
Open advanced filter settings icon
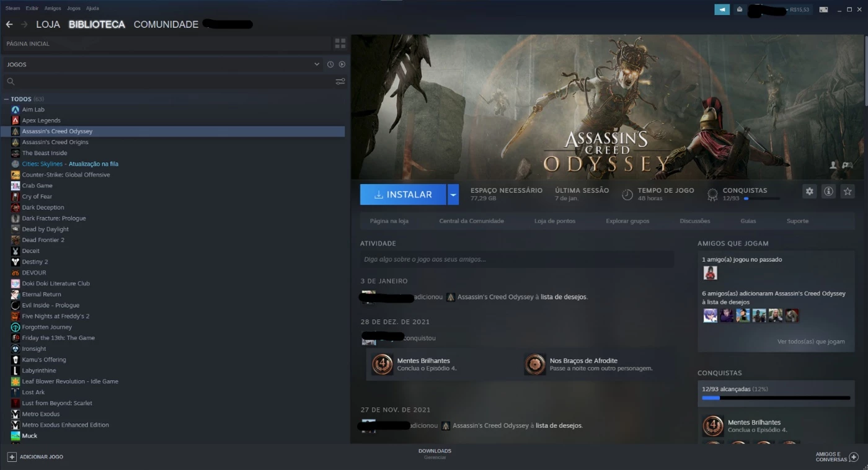[340, 81]
